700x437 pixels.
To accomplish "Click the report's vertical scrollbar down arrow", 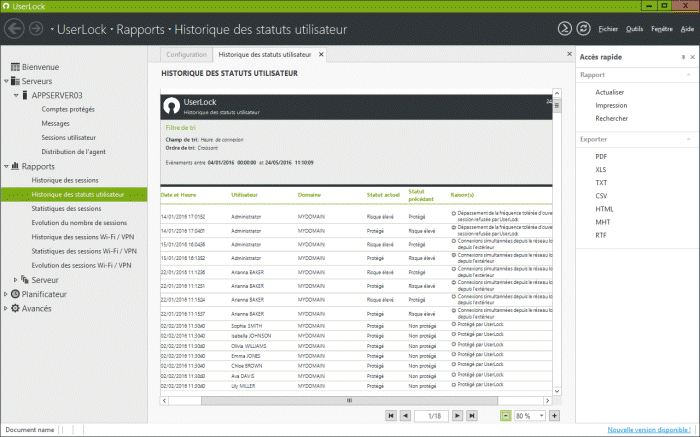I will click(557, 391).
